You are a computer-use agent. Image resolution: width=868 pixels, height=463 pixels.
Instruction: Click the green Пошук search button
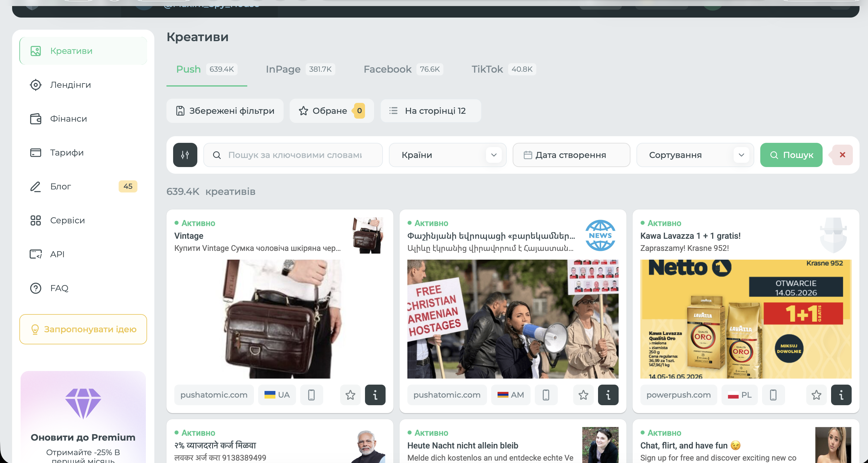(x=791, y=155)
